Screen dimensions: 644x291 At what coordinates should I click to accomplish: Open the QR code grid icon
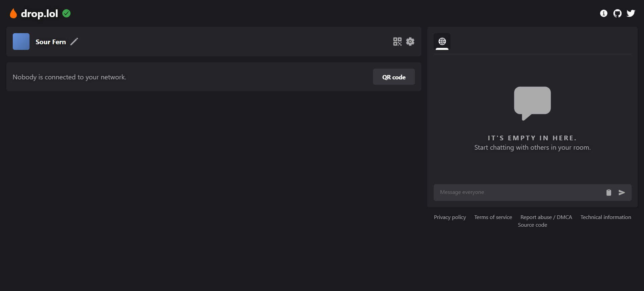point(397,42)
